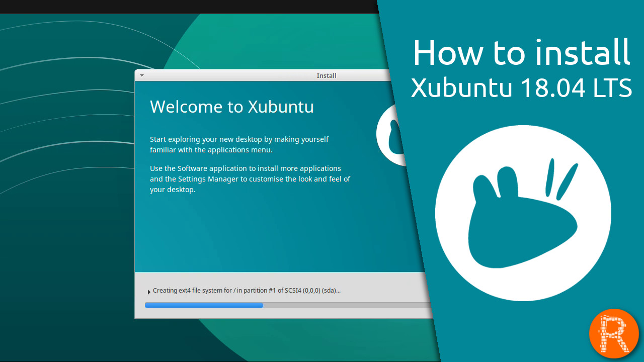The height and width of the screenshot is (362, 644).
Task: Click the 'Creating ext4 file system' status text
Action: pyautogui.click(x=247, y=291)
